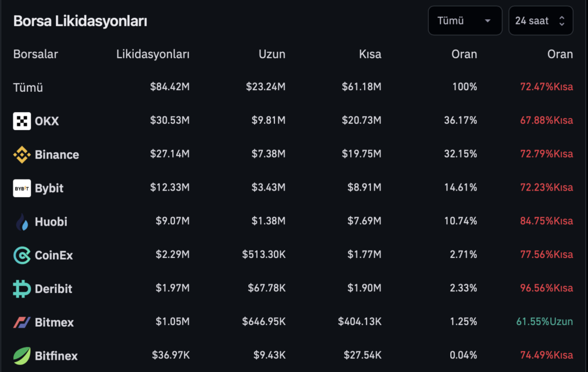This screenshot has height=372, width=588.
Task: Click the Huobi flame logo icon
Action: coord(22,222)
